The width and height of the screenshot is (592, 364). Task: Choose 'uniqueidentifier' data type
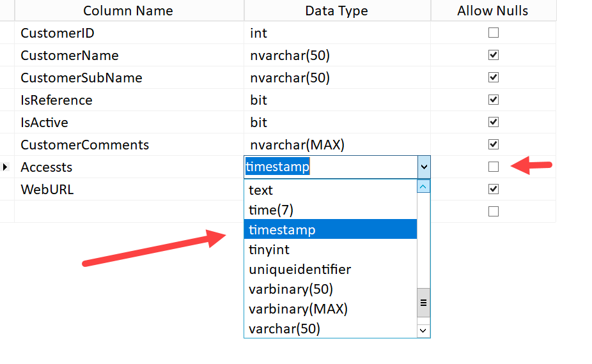click(x=331, y=269)
